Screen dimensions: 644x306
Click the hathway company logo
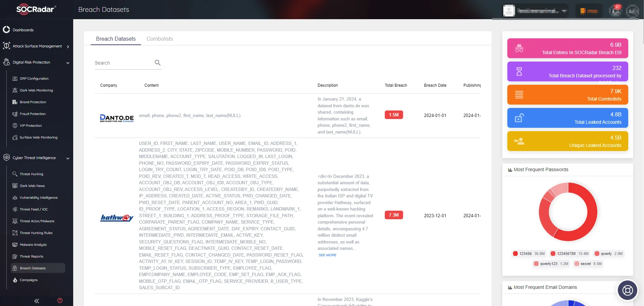pyautogui.click(x=117, y=218)
